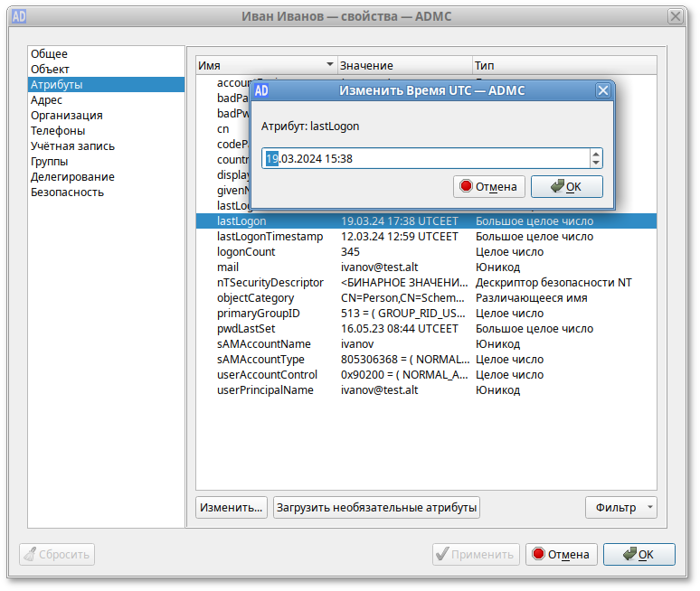
Task: Open the Безопасность section
Action: 67,192
